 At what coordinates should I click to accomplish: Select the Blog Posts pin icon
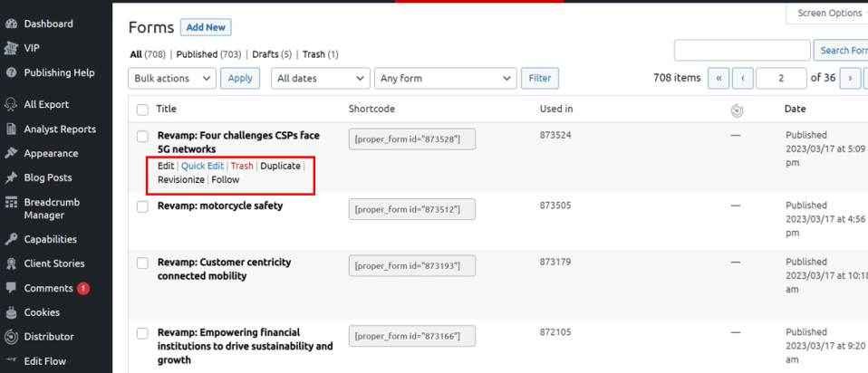point(11,177)
